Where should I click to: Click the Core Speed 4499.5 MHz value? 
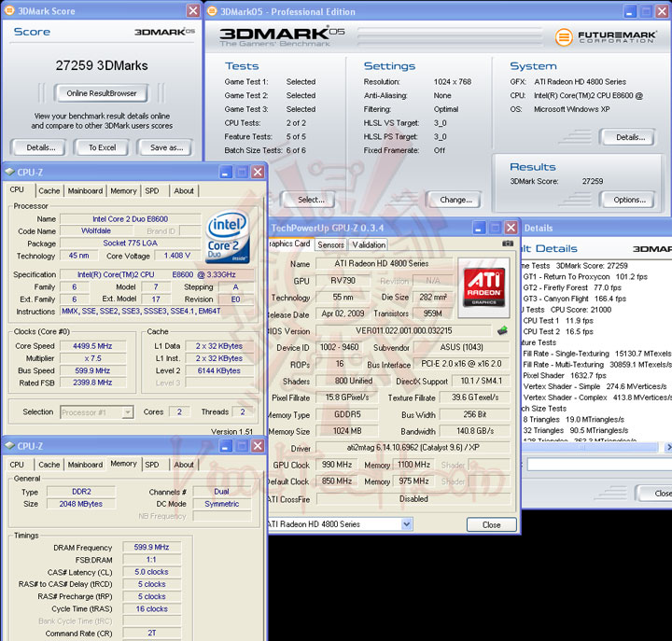pos(92,346)
